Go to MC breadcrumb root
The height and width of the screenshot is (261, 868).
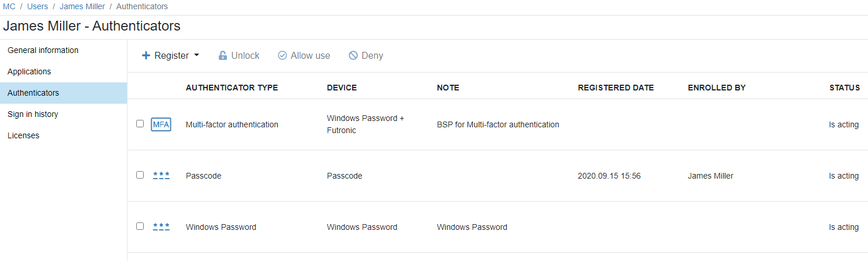tap(9, 6)
